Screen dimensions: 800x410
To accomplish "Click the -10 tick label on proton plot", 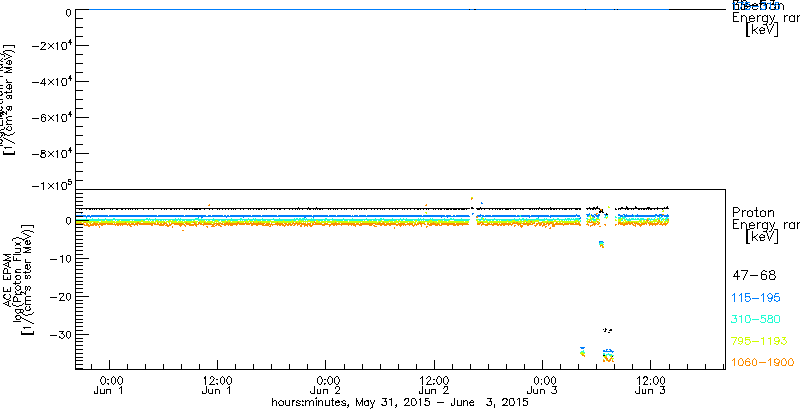I will click(x=59, y=259).
